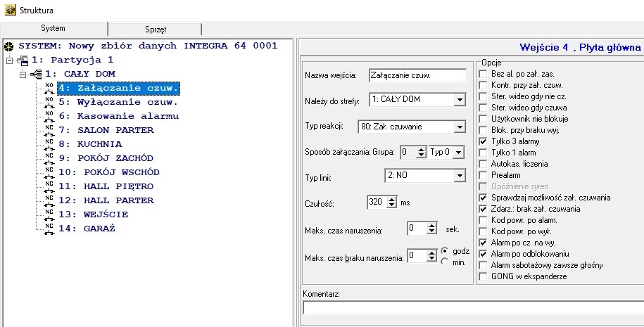The width and height of the screenshot is (644, 327).
Task: Enable Alarm sabotażowy zawsze głośny
Action: [x=483, y=265]
